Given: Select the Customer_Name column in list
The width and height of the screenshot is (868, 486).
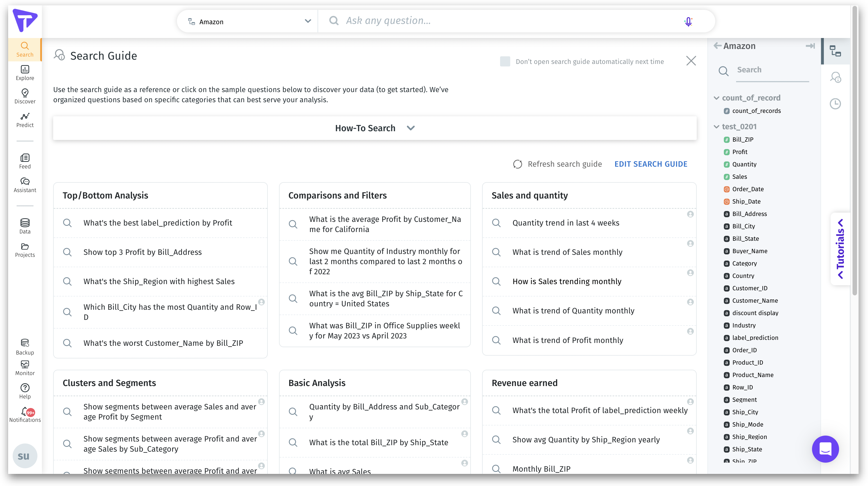Looking at the screenshot, I should click(755, 300).
